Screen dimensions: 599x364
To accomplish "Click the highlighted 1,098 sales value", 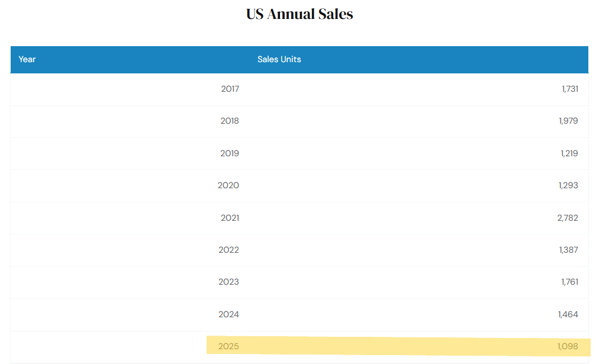I will point(568,346).
